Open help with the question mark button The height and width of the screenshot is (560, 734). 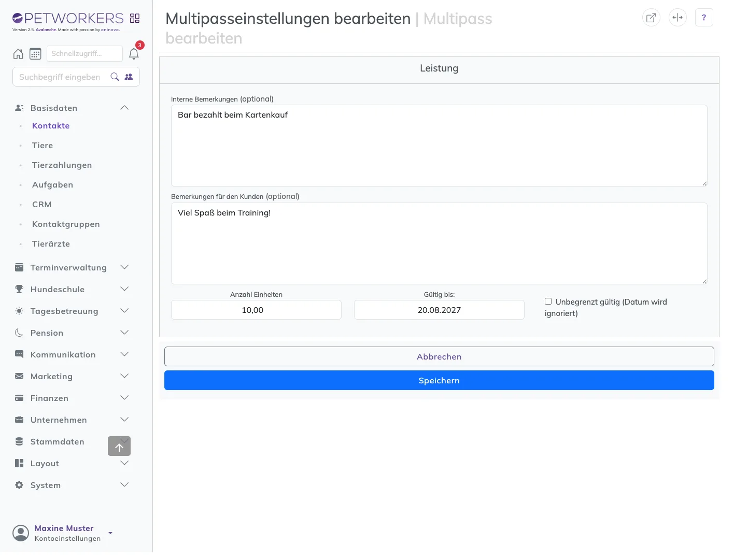click(x=704, y=18)
